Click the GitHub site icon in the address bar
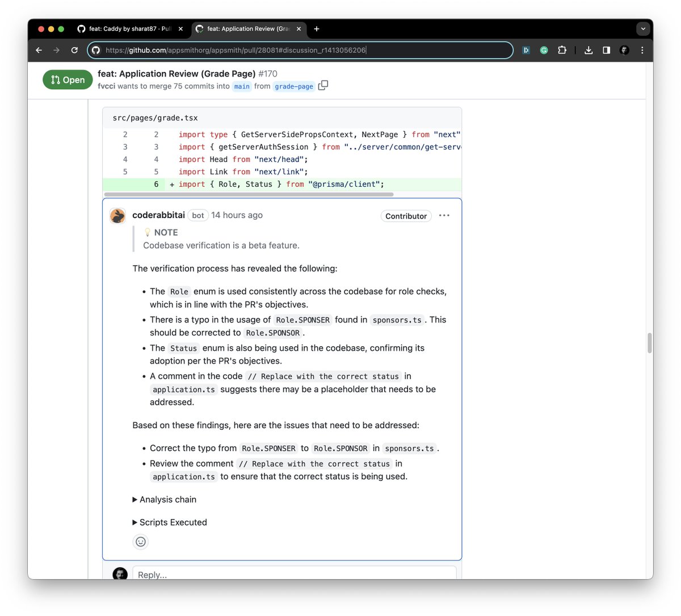Screen dimensions: 681x616 [x=96, y=50]
